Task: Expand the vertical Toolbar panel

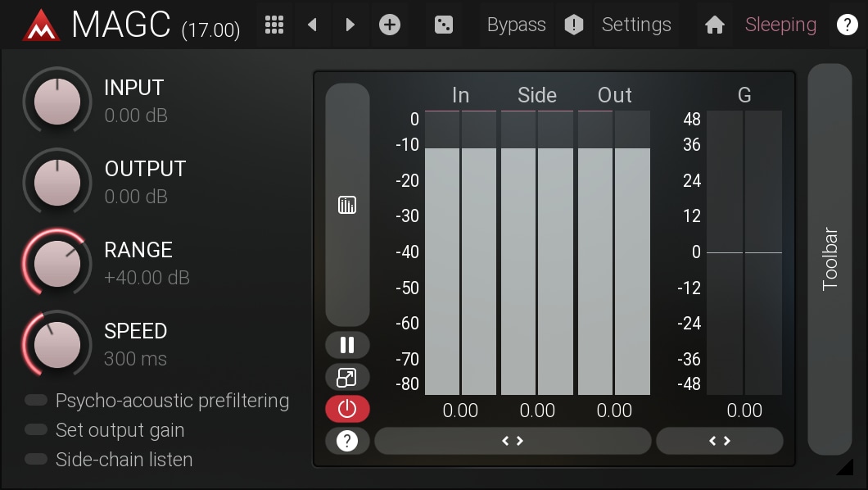Action: (x=830, y=258)
